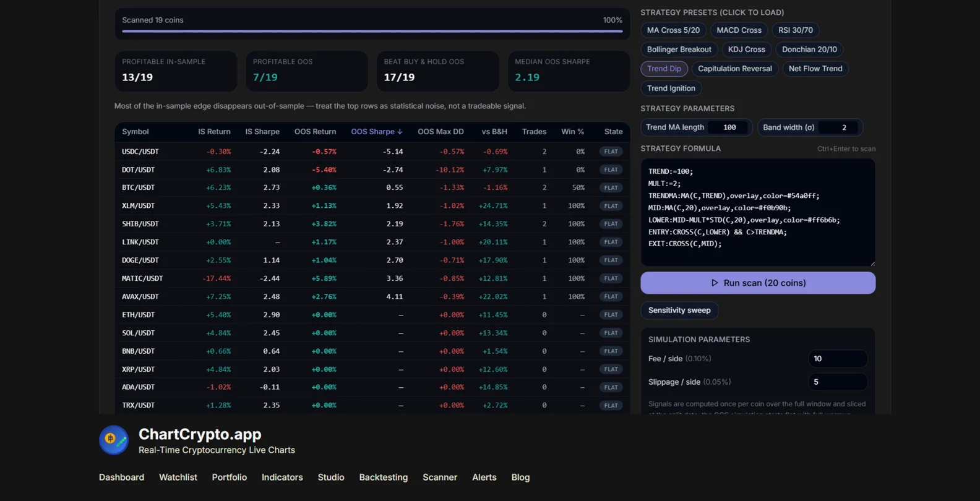Image resolution: width=980 pixels, height=501 pixels.
Task: Load the Net Flow Trend preset
Action: [x=815, y=69]
